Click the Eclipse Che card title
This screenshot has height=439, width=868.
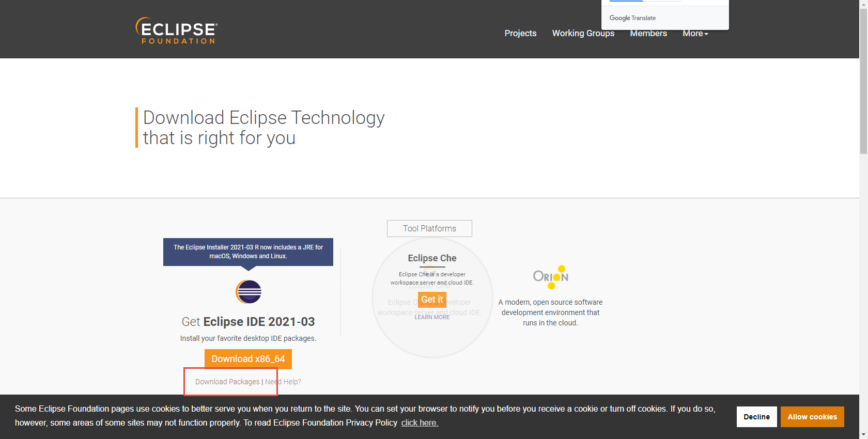pyautogui.click(x=432, y=258)
